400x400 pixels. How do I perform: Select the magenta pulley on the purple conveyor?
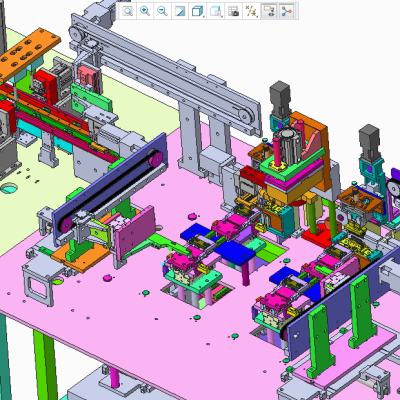pyautogui.click(x=155, y=159)
